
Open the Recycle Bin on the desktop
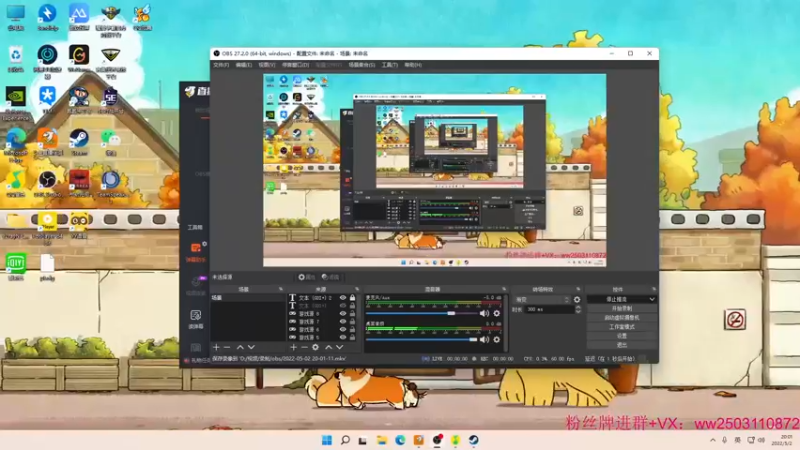(x=16, y=58)
